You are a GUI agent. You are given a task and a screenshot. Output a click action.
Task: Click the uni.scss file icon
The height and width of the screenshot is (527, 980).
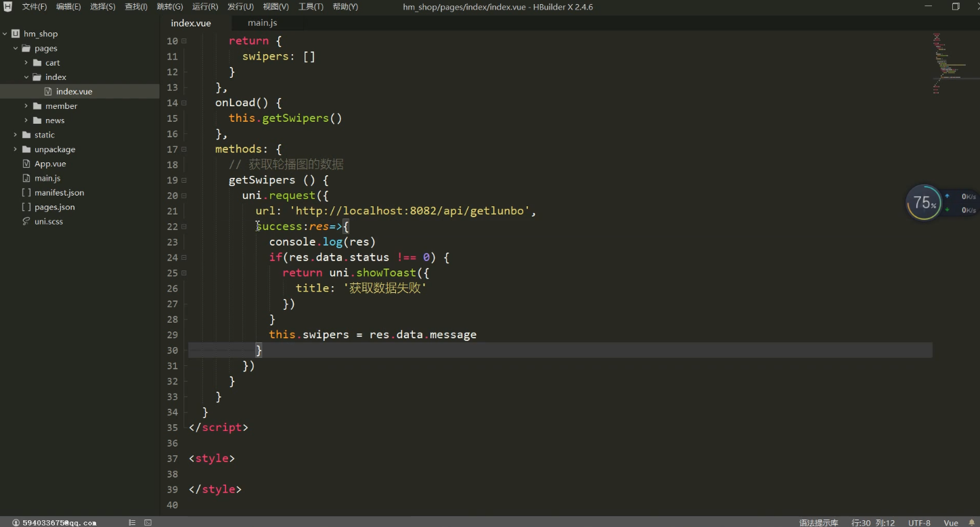click(x=26, y=221)
